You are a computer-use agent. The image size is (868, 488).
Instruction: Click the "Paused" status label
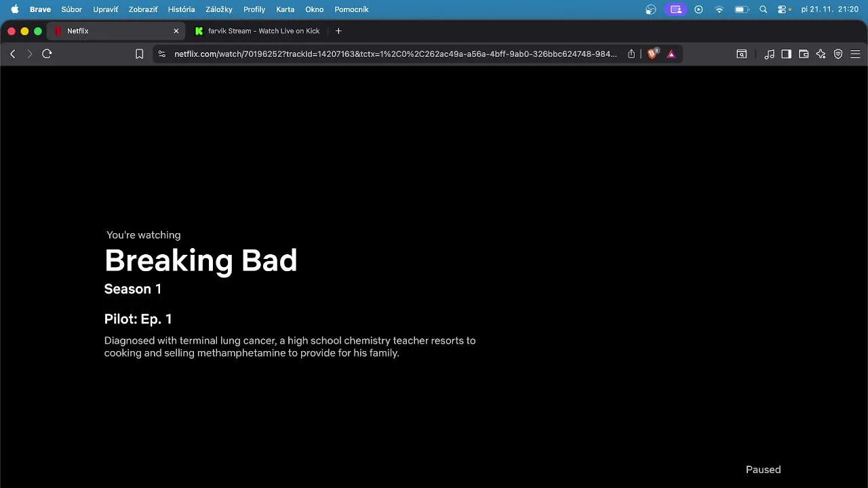click(x=764, y=470)
